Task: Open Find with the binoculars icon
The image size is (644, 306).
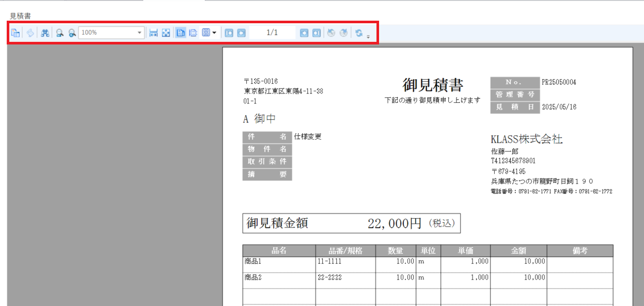Action: coord(45,33)
